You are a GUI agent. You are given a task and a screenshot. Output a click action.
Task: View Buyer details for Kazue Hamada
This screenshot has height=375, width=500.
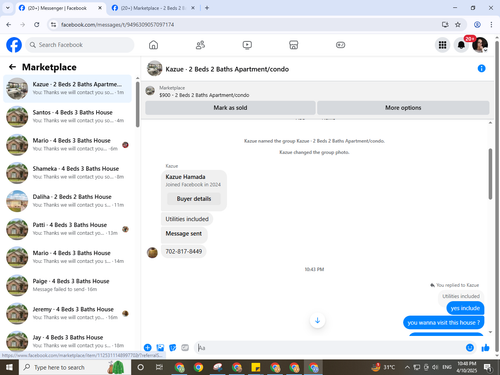tap(194, 199)
